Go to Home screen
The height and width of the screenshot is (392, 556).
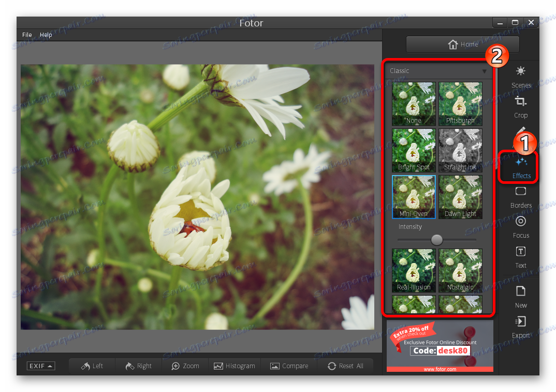point(462,45)
